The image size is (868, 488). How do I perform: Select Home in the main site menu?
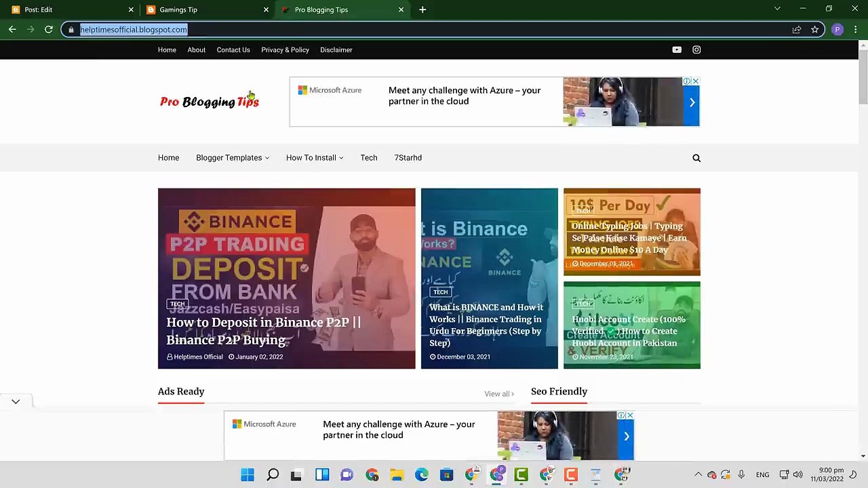(x=169, y=158)
